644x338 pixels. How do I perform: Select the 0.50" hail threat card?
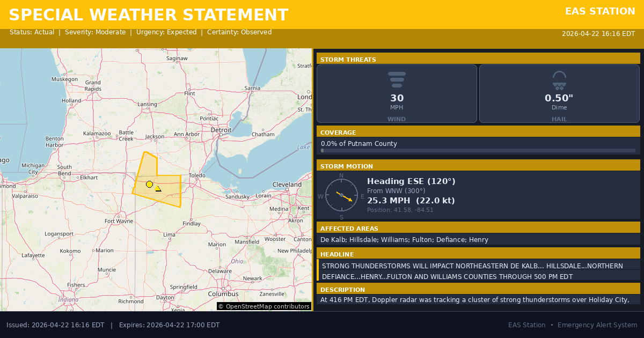pyautogui.click(x=559, y=94)
